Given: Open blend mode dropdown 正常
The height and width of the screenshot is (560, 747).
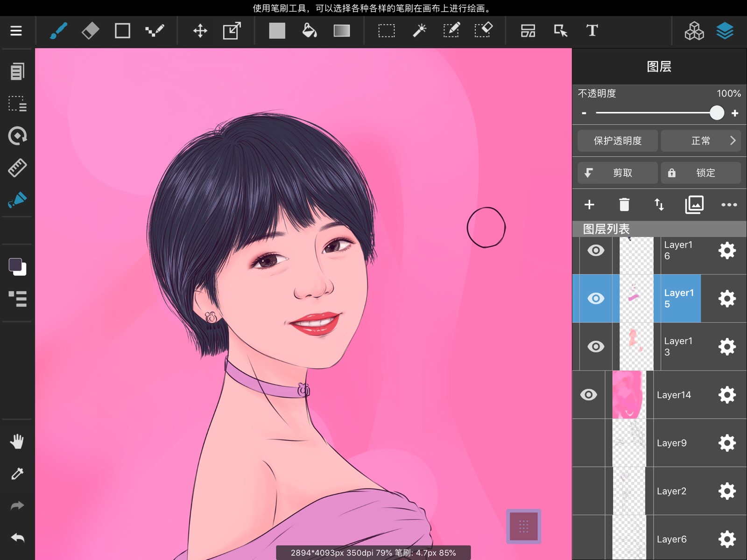Looking at the screenshot, I should [x=701, y=140].
